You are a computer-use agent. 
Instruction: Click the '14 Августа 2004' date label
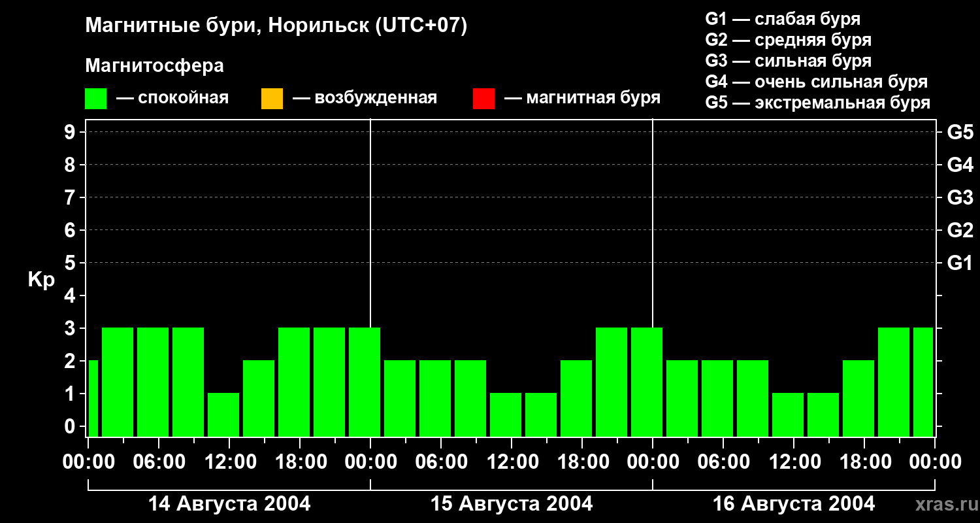click(229, 504)
